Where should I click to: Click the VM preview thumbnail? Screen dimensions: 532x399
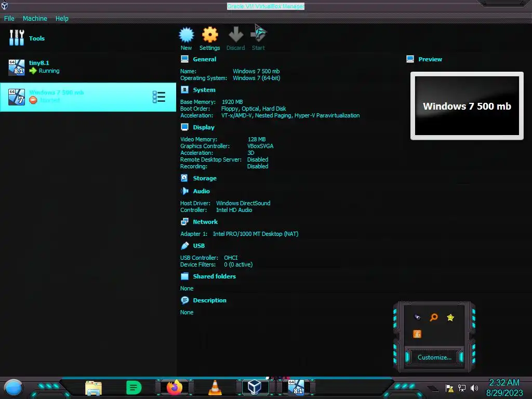(x=467, y=105)
